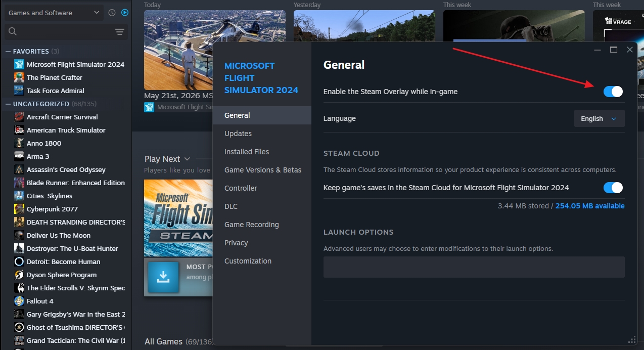Image resolution: width=644 pixels, height=350 pixels.
Task: Click The Elder Scrolls V: Skyrim icon
Action: pyautogui.click(x=19, y=288)
